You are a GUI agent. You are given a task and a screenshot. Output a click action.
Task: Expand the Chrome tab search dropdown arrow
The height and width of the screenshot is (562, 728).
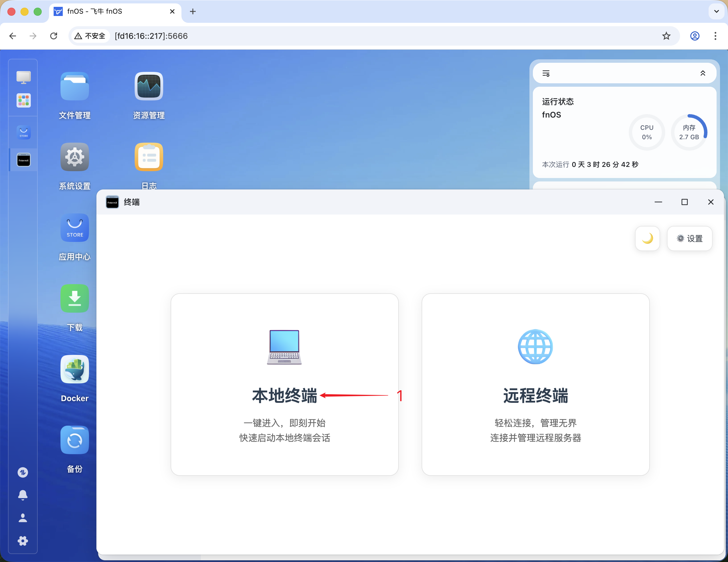(716, 11)
